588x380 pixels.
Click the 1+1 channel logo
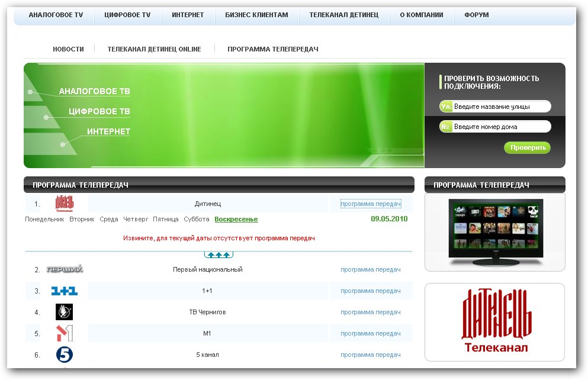[64, 291]
